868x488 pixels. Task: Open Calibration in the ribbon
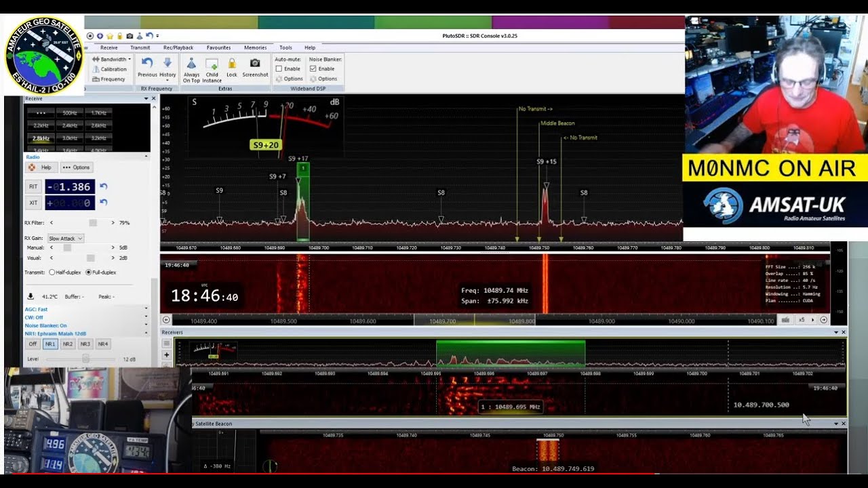[x=109, y=69]
